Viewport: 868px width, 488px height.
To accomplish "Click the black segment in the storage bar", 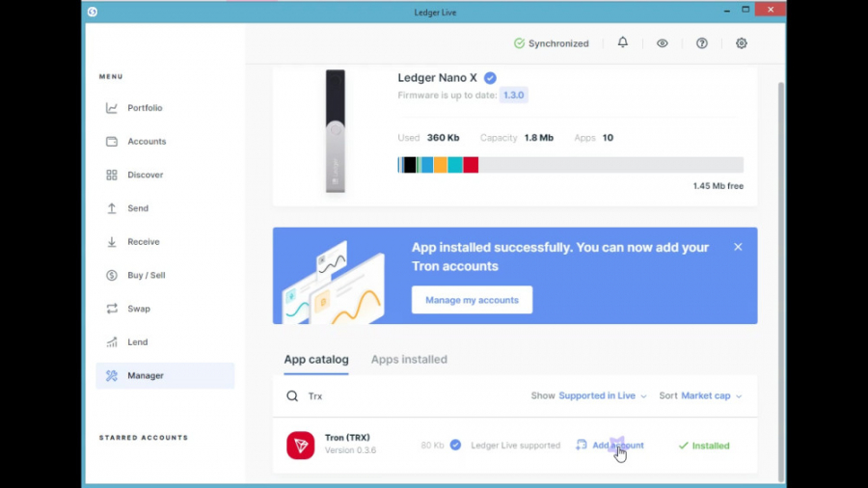I will 410,165.
